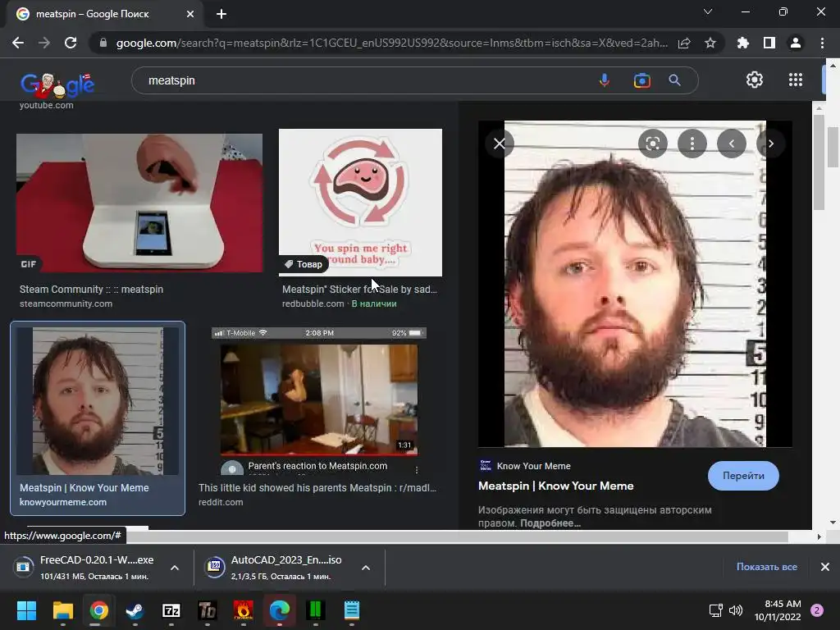
Task: Go to Google home via doodle logo
Action: tap(57, 84)
